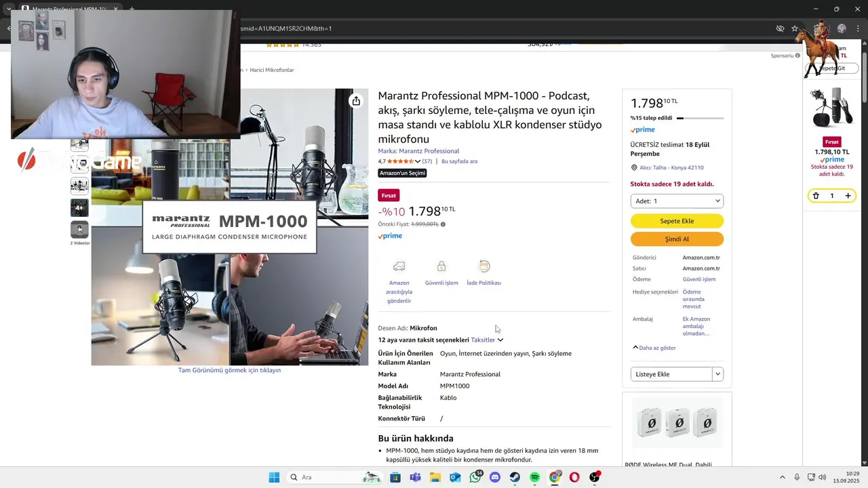
Task: Click the red Fırsat deal badge
Action: (x=389, y=195)
